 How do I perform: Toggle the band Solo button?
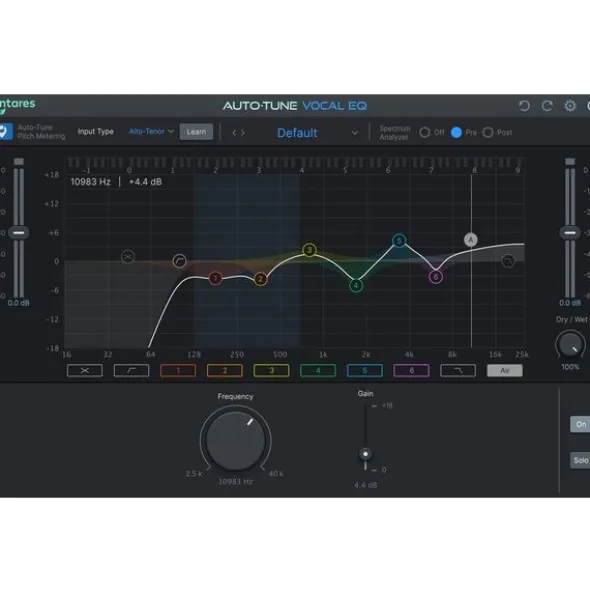(x=580, y=460)
